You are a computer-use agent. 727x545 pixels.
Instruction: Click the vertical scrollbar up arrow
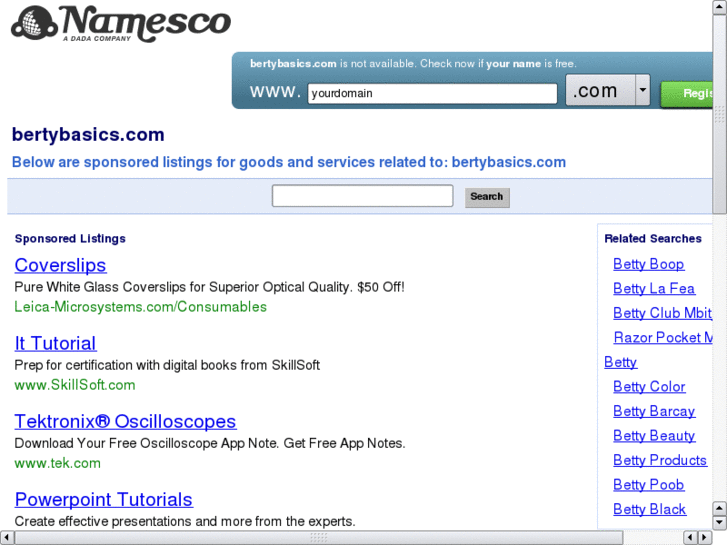coord(720,7)
